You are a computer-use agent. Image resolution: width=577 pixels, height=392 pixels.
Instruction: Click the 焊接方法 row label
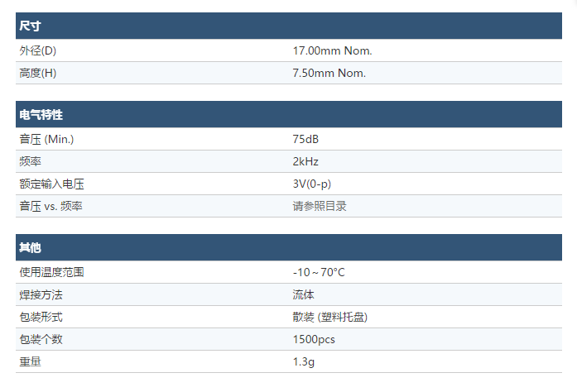pos(41,294)
